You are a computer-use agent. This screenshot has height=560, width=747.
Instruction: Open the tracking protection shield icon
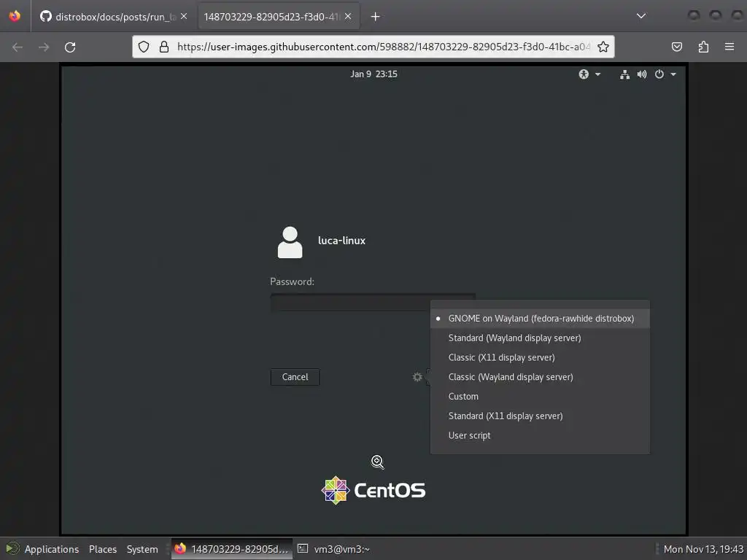pos(144,47)
